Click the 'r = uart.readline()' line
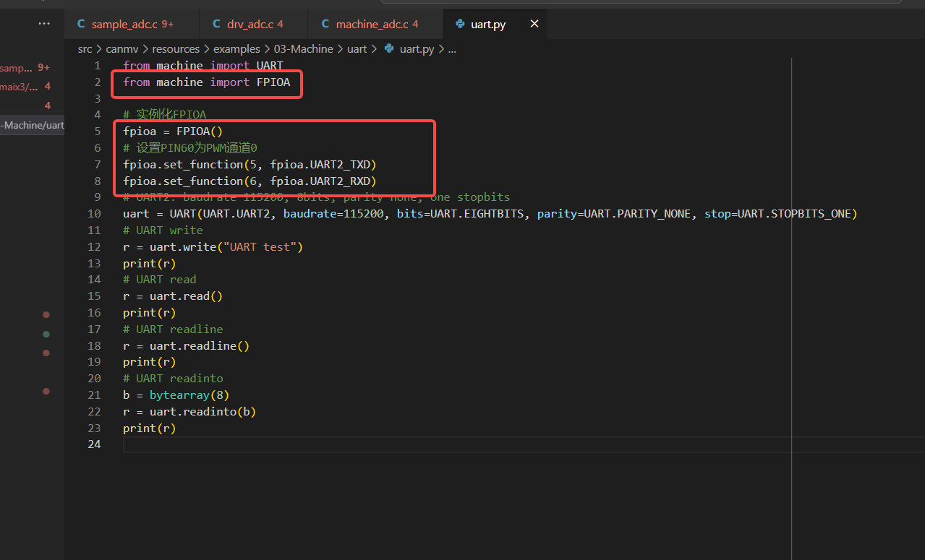 187,346
